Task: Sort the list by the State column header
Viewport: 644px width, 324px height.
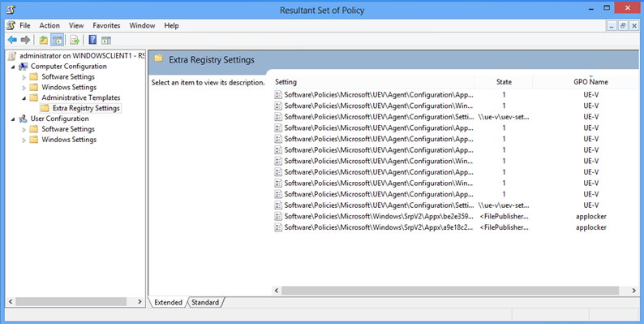Action: click(x=504, y=82)
